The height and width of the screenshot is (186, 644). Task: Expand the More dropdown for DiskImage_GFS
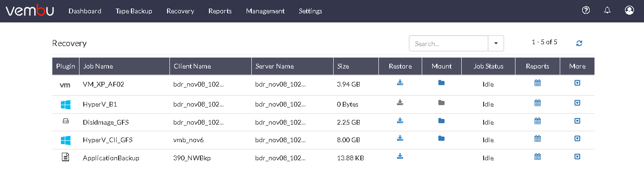pos(577,121)
